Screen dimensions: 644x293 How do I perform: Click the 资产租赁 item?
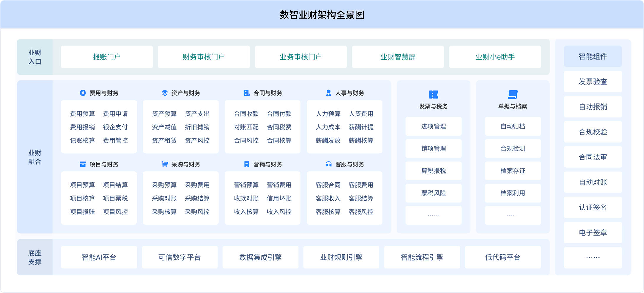click(164, 141)
